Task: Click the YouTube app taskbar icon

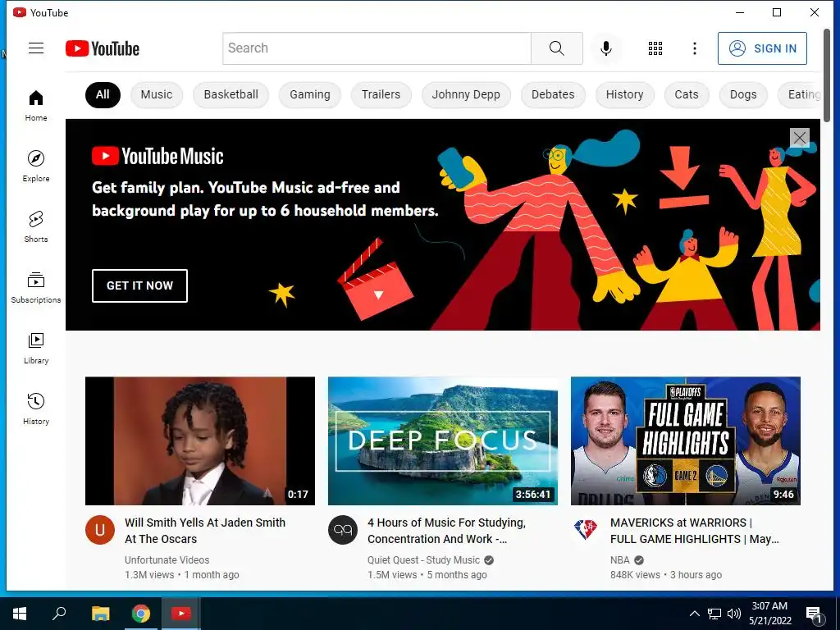Action: pyautogui.click(x=181, y=614)
